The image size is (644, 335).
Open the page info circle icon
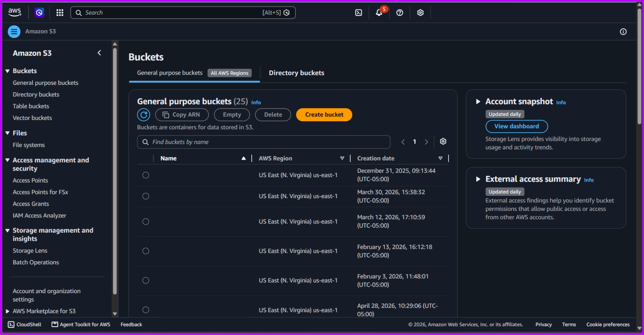[623, 32]
